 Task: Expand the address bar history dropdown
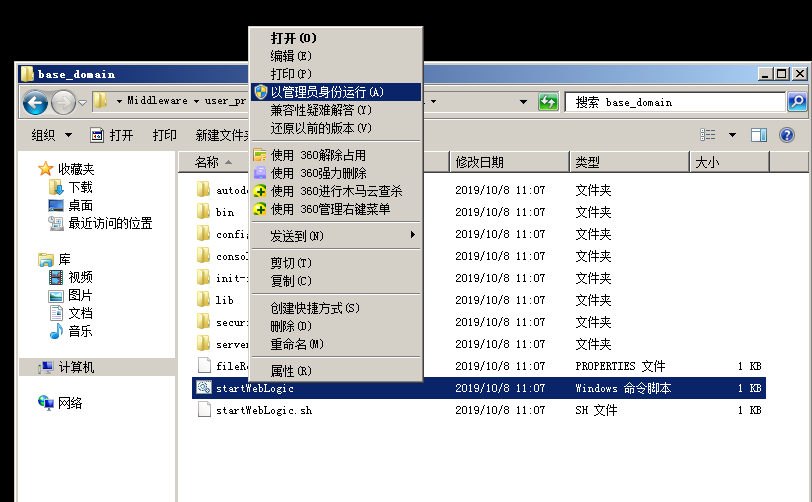click(524, 102)
